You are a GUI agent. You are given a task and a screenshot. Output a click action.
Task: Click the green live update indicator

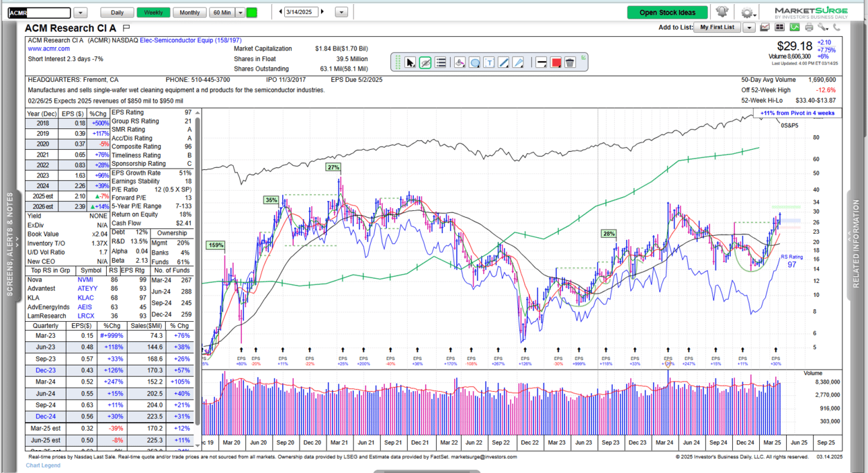[x=252, y=12]
